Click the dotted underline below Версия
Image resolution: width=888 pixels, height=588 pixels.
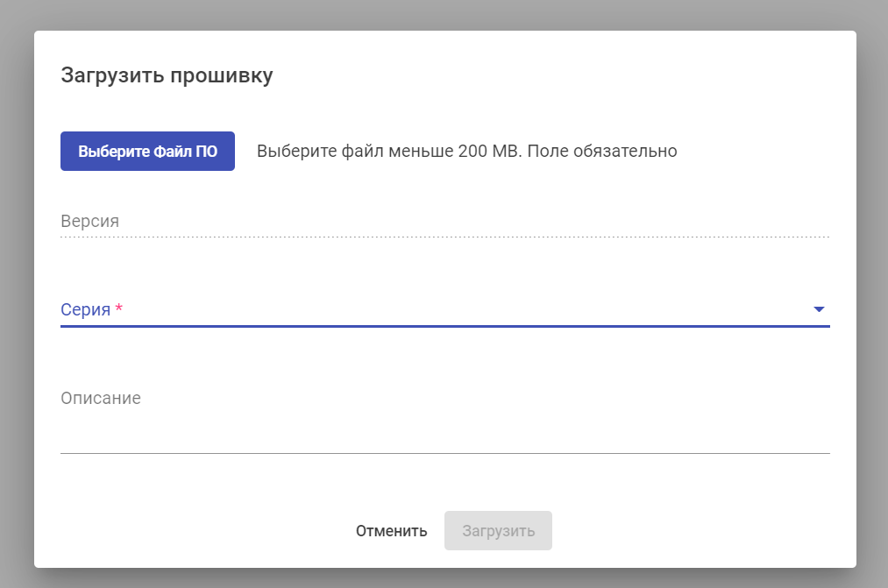coord(438,237)
